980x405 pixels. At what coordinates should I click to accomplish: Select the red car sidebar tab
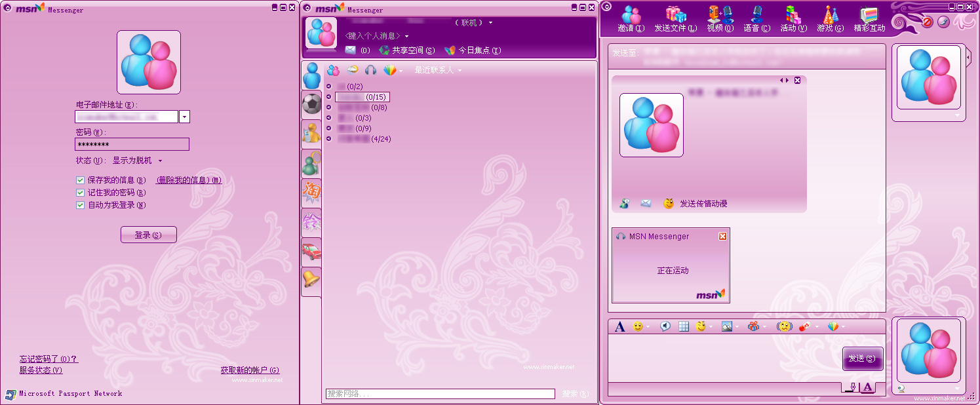click(x=311, y=252)
